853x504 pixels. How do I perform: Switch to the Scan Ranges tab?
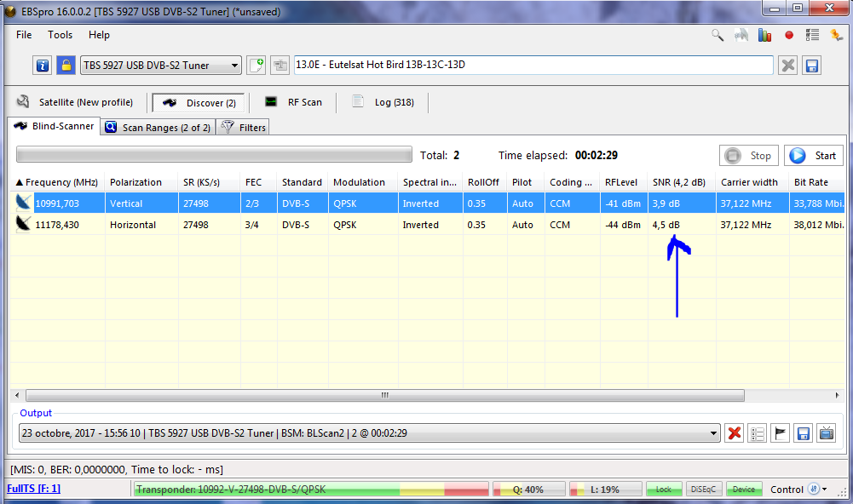158,128
